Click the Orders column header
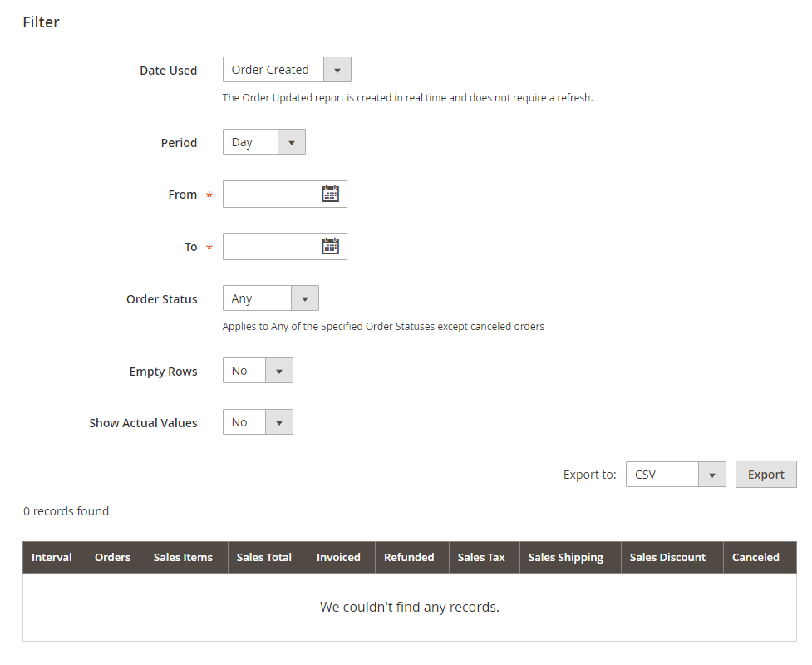The height and width of the screenshot is (665, 812). (112, 558)
